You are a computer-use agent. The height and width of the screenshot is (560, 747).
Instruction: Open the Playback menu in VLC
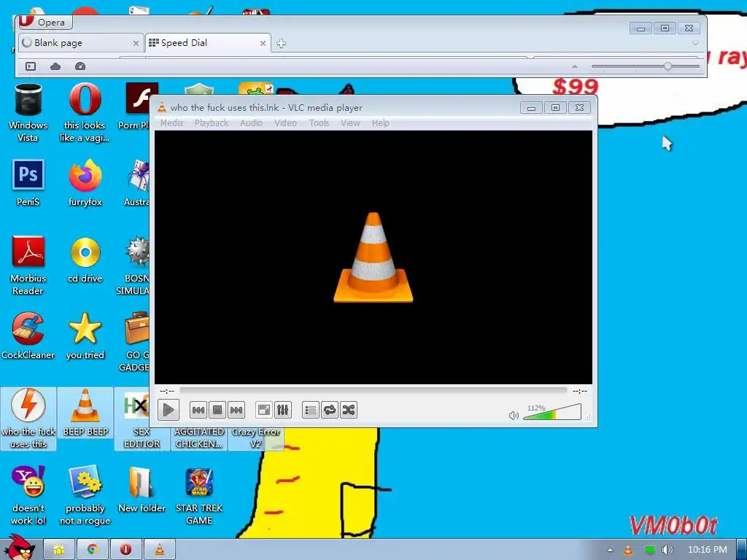click(212, 122)
